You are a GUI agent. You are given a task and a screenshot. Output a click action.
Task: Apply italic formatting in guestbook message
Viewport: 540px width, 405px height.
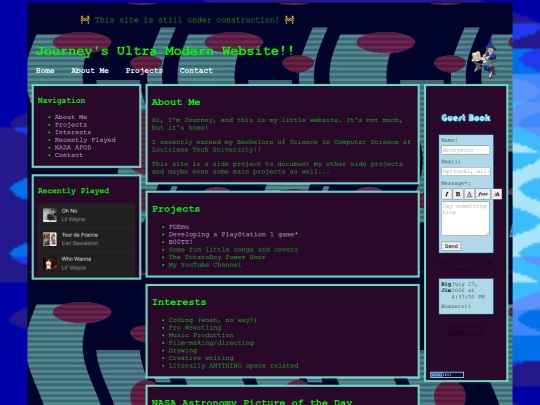point(447,194)
